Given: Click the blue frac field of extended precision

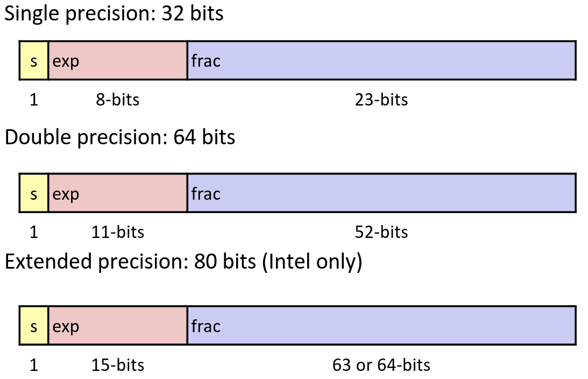Looking at the screenshot, I should tap(382, 325).
